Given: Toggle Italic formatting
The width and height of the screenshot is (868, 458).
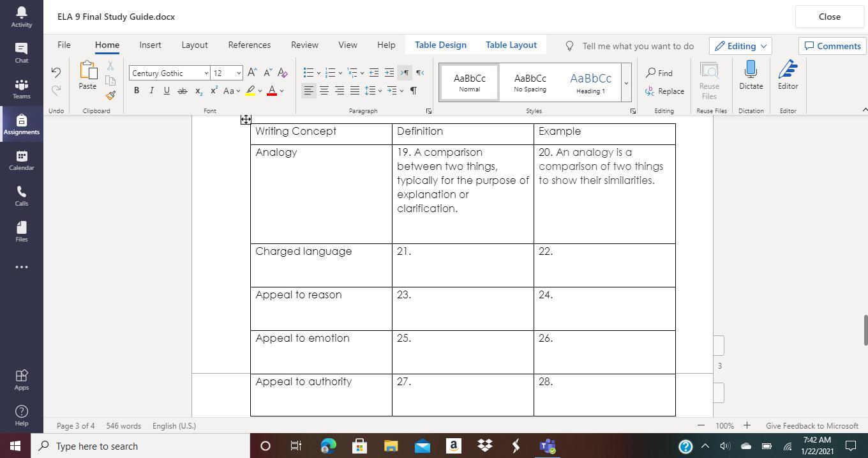Looking at the screenshot, I should pyautogui.click(x=151, y=91).
